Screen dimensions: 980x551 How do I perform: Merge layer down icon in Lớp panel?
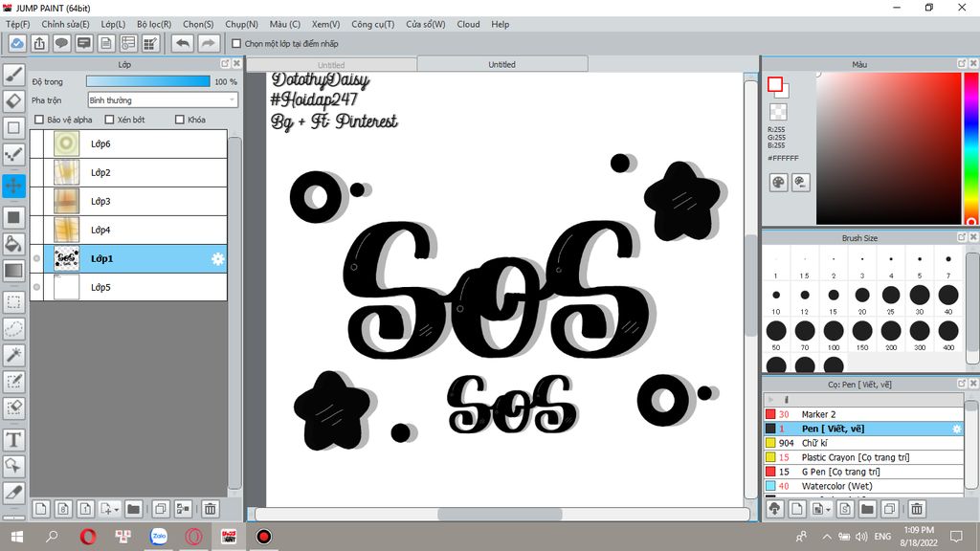tap(183, 509)
